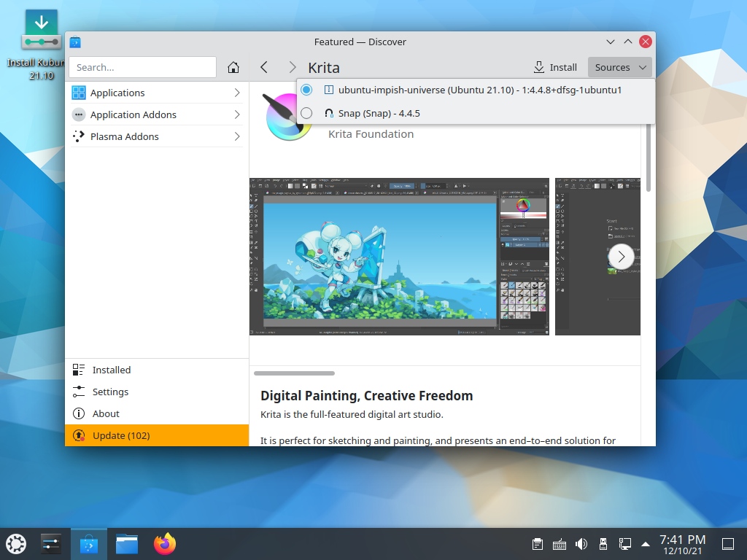Expand the Plasma Addons chevron arrow
This screenshot has height=560, width=747.
[x=237, y=136]
